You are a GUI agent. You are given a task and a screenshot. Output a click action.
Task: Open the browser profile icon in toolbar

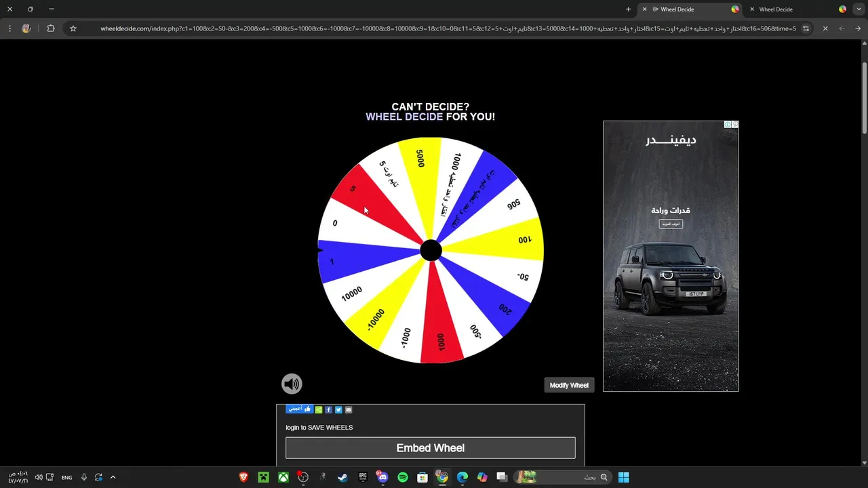26,28
